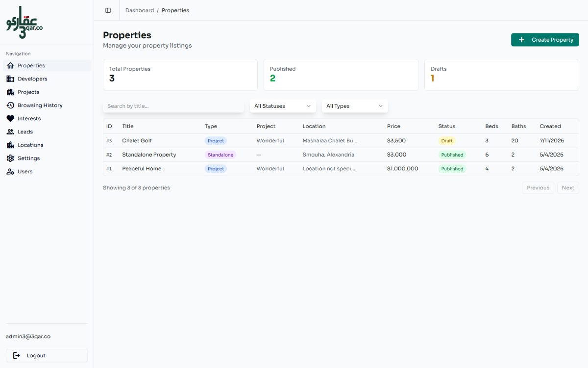Click the Title column header
The height and width of the screenshot is (368, 588).
[128, 126]
